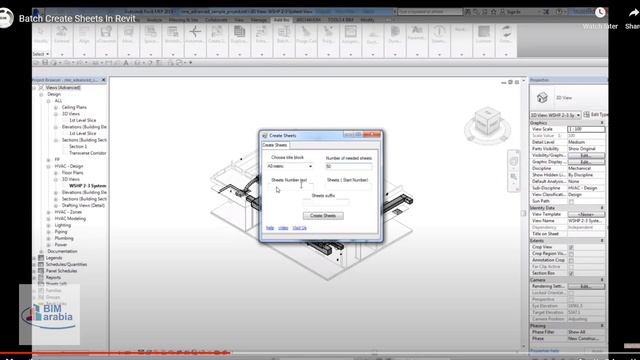640x360 pixels.
Task: Open the Select dropdown under the ribbon
Action: point(41,54)
